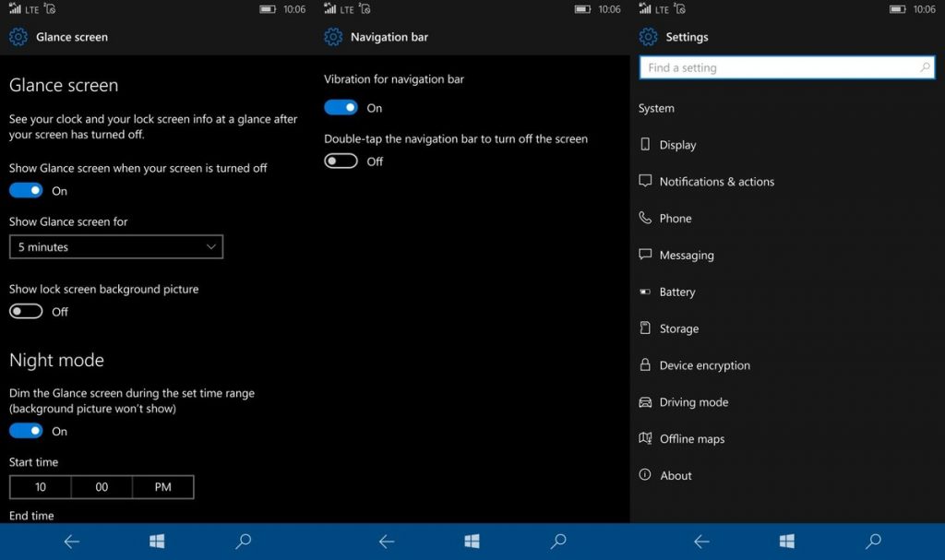Tap back arrow on Settings panel

click(701, 542)
